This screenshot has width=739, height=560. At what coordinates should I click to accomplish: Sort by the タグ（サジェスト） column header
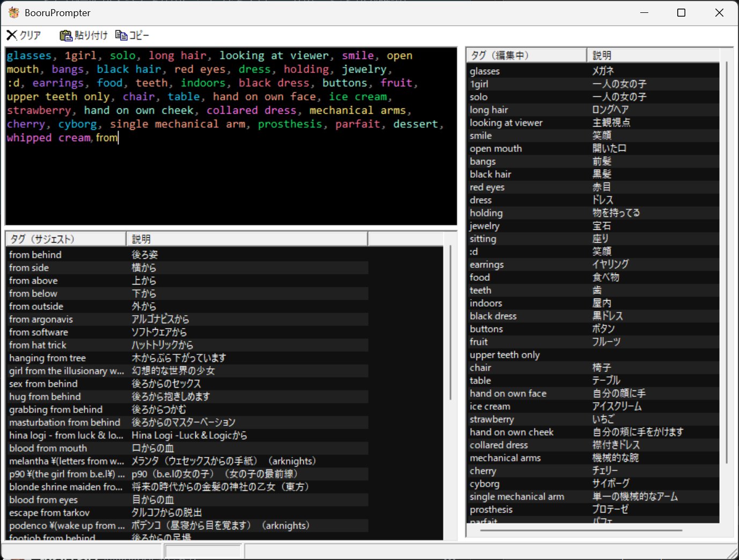66,239
